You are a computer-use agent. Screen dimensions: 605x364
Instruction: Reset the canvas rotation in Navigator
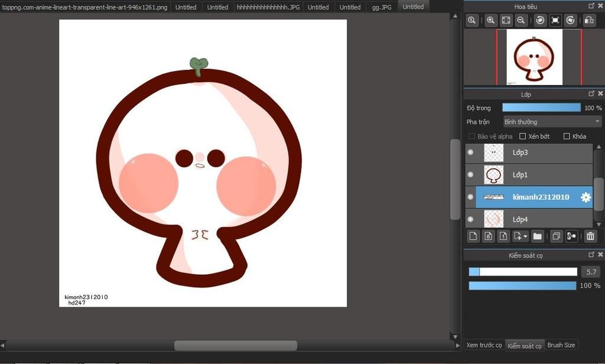click(555, 21)
